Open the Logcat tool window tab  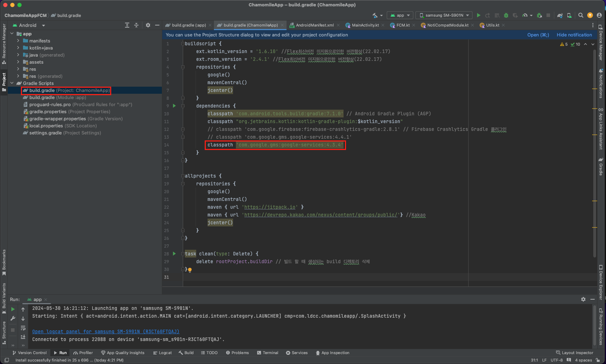162,353
